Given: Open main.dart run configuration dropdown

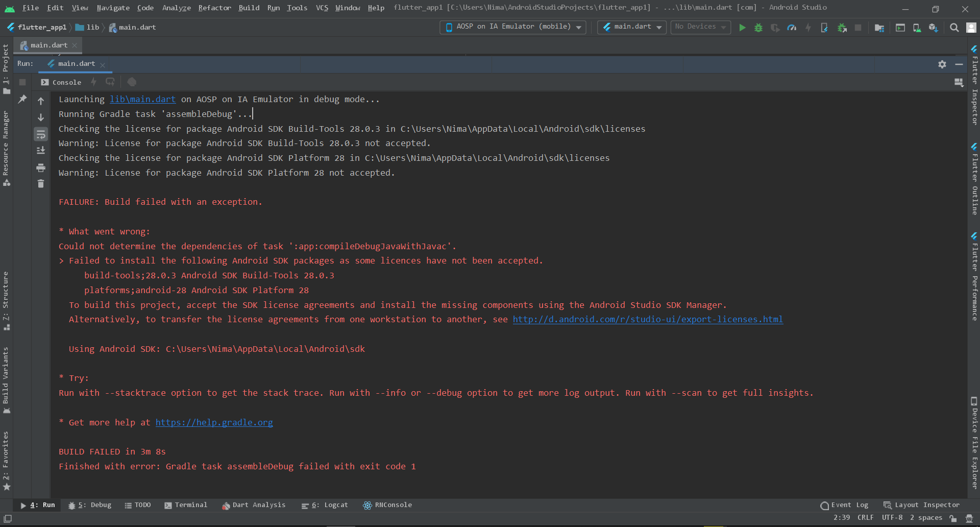Looking at the screenshot, I should coord(632,27).
